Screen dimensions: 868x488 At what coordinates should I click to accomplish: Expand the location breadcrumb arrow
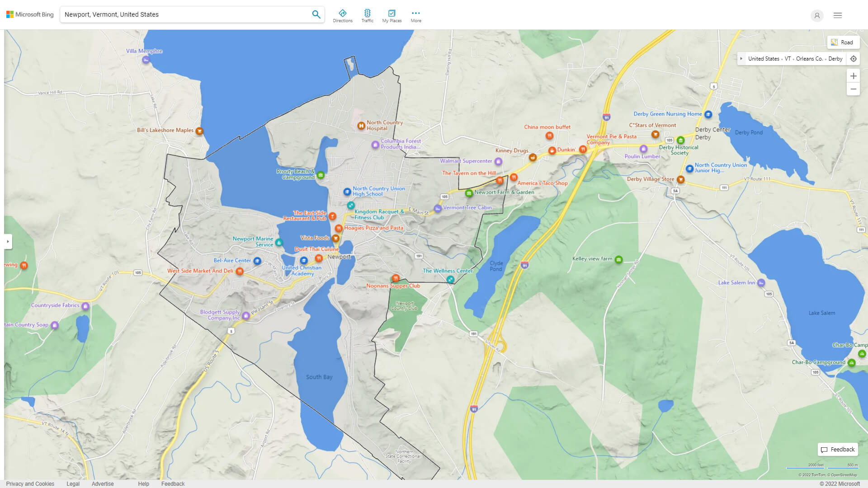[x=741, y=59]
